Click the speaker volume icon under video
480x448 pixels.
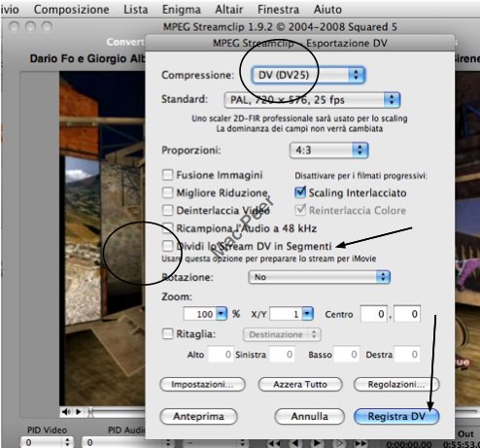coord(66,412)
